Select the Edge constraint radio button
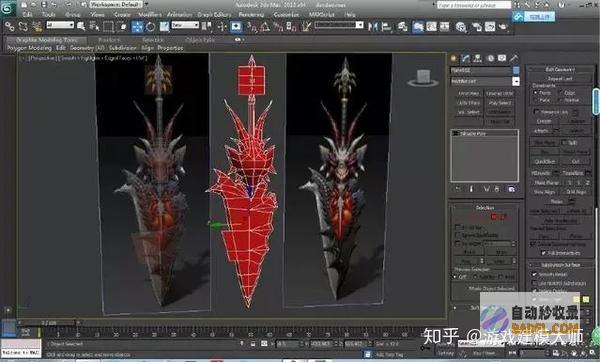Viewport: 600px width, 362px height. point(560,92)
